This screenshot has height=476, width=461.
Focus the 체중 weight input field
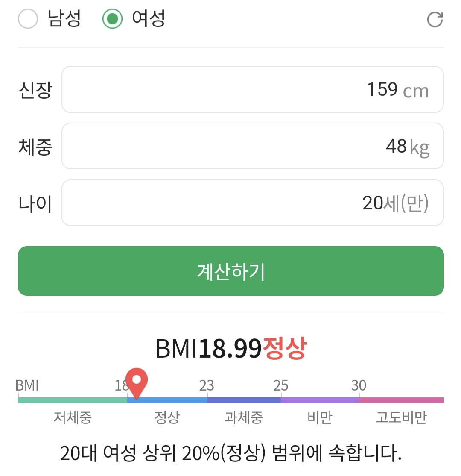(252, 146)
